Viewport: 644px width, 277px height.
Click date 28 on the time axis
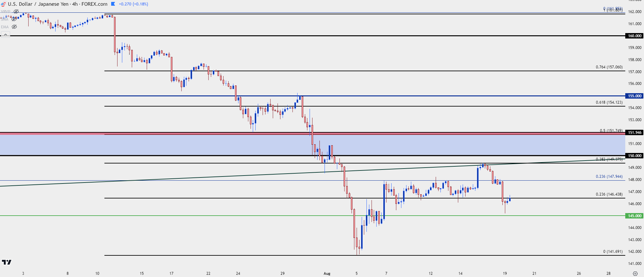tap(608, 274)
